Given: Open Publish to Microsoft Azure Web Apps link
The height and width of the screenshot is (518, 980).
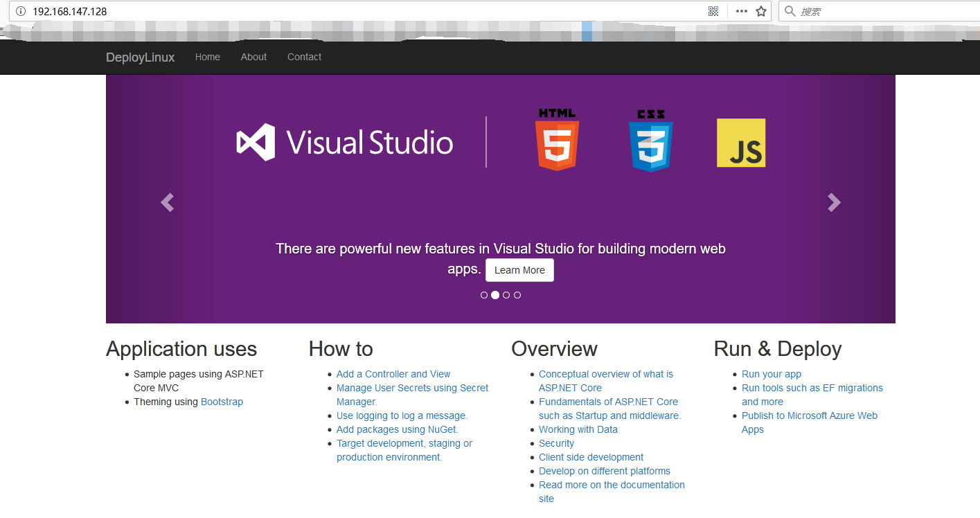Looking at the screenshot, I should (x=810, y=422).
